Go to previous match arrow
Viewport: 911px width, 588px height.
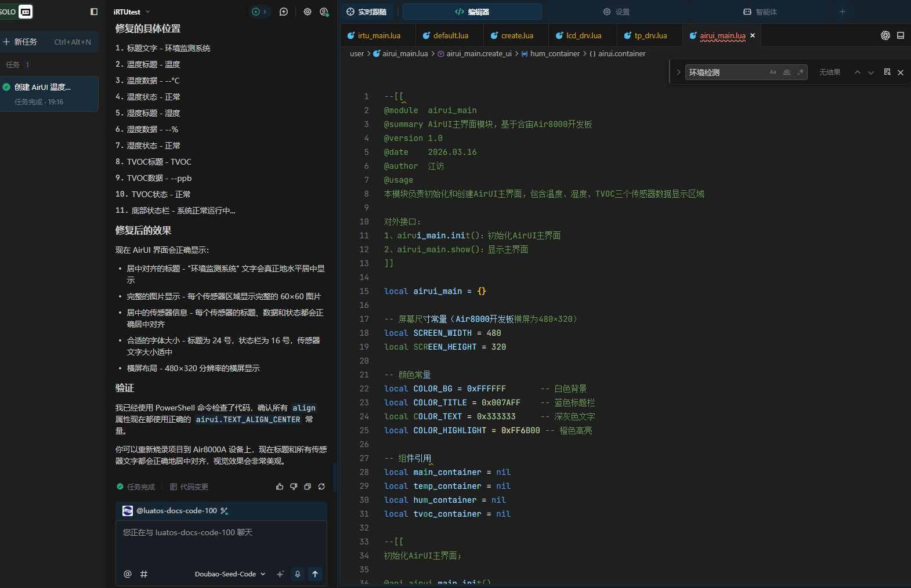pos(857,72)
